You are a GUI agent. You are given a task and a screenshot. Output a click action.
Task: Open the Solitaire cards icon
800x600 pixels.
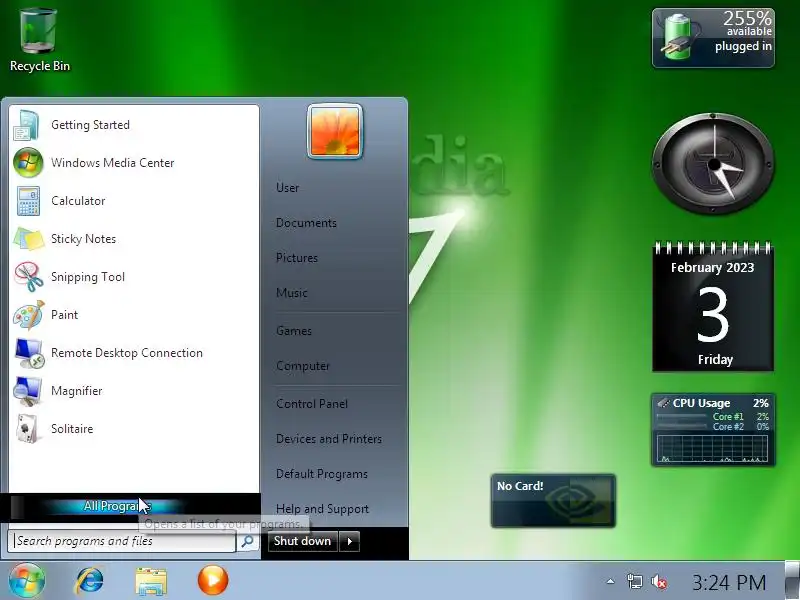tap(27, 429)
